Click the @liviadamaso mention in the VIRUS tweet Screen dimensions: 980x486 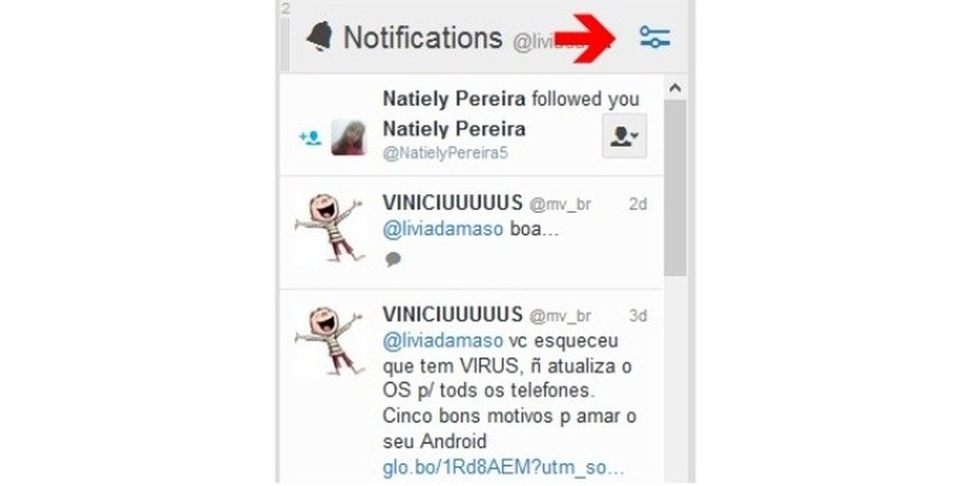click(x=442, y=341)
